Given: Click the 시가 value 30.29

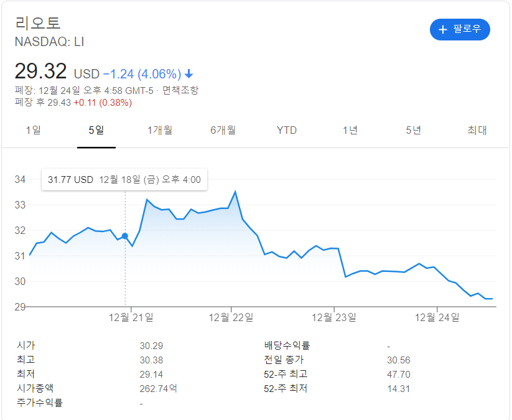Looking at the screenshot, I should coord(151,345).
